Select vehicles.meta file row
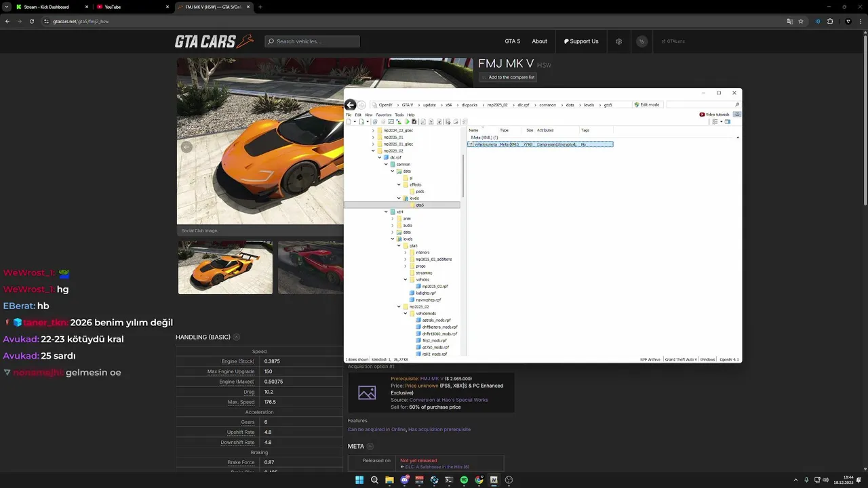 coord(540,144)
